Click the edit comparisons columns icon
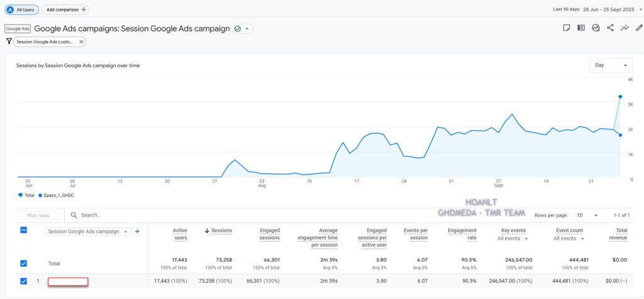 (x=581, y=28)
